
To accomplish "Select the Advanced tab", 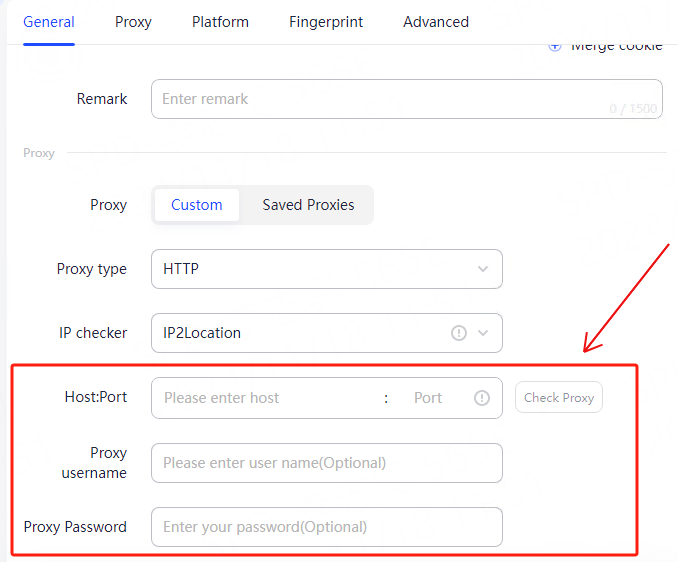I will pos(436,21).
